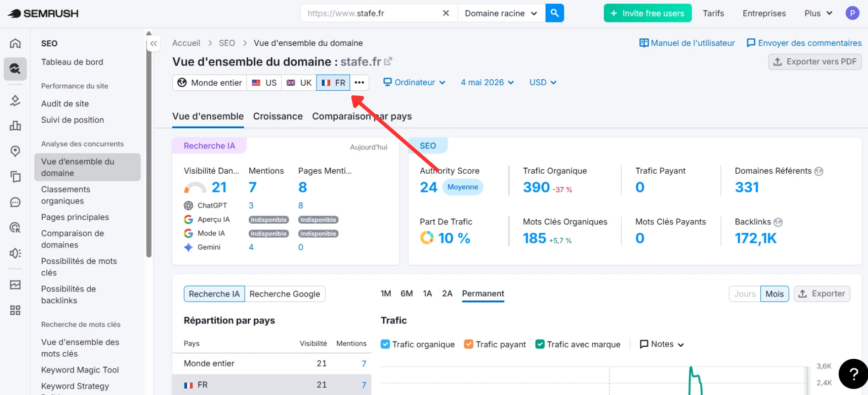This screenshot has width=868, height=395.
Task: Select US database
Action: [264, 82]
